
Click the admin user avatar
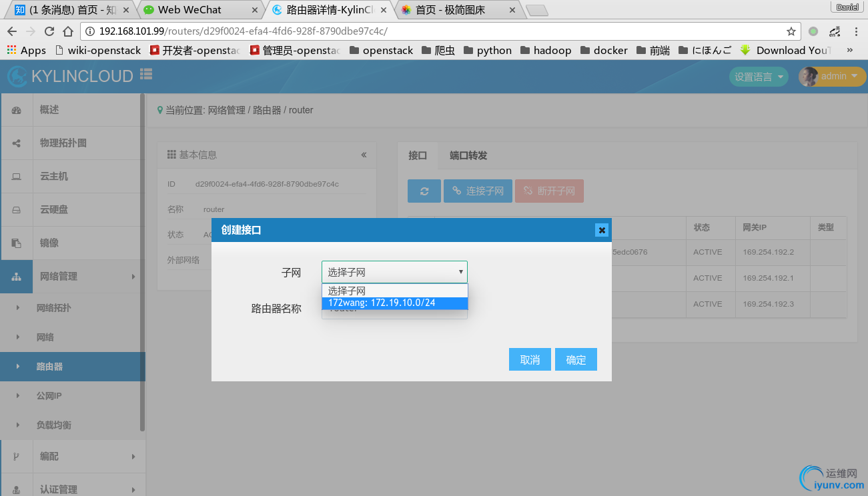point(809,76)
